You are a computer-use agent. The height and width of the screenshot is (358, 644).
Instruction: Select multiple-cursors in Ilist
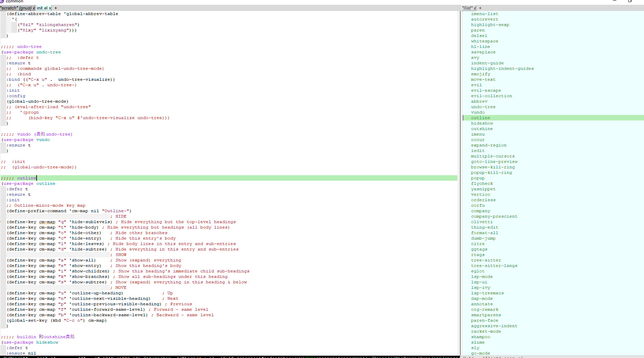[493, 156]
